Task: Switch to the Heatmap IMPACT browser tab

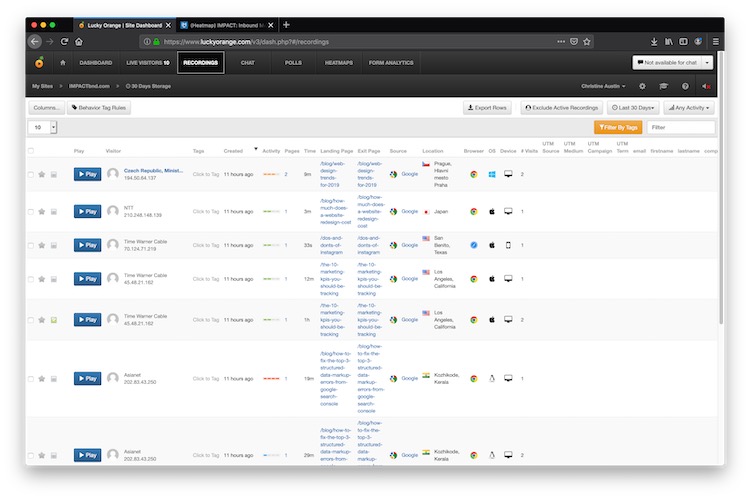Action: 227,25
